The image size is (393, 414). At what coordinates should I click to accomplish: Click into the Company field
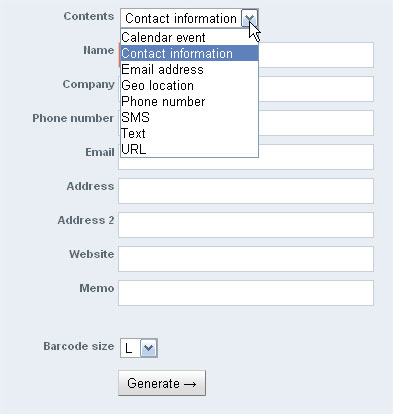[x=316, y=89]
